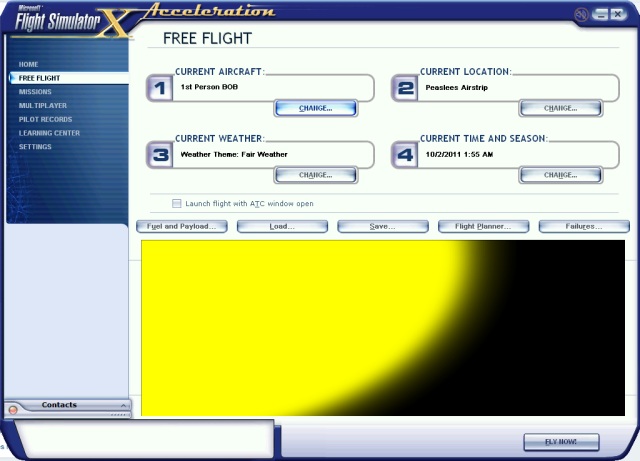
Task: Click the Load... button
Action: (x=282, y=226)
